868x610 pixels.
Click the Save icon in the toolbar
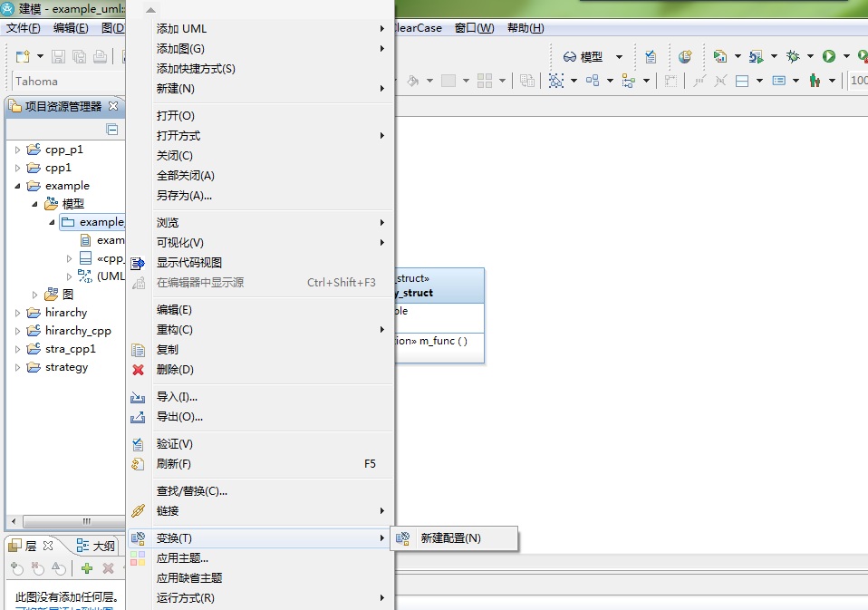pyautogui.click(x=58, y=56)
